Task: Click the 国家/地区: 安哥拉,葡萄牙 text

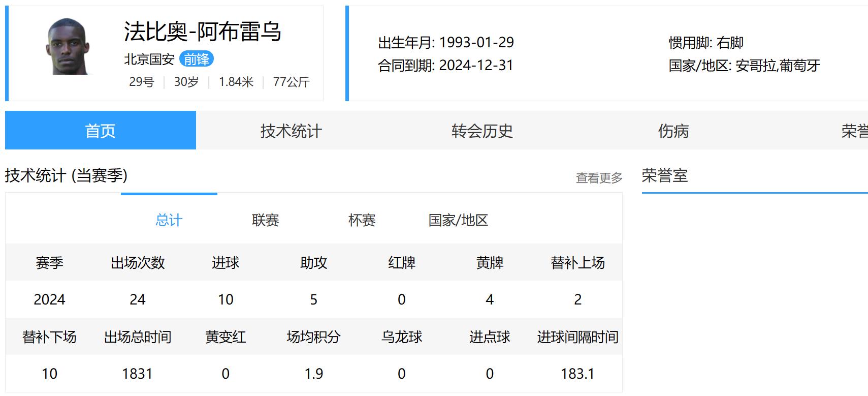Action: click(x=745, y=66)
